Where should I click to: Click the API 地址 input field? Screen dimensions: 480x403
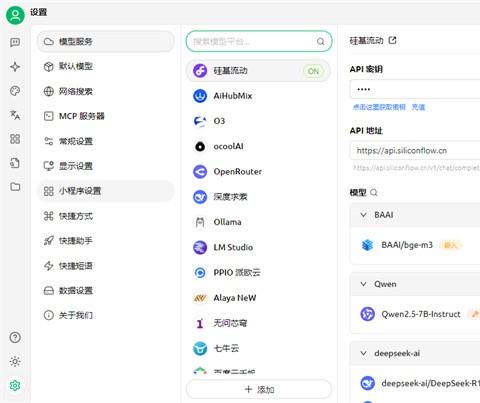(415, 150)
